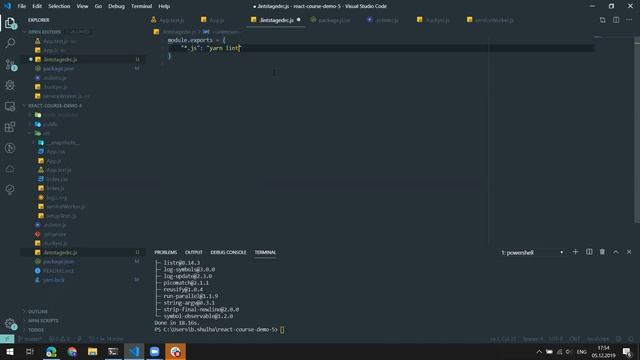The width and height of the screenshot is (640, 360).
Task: Kill terminal with the trash icon
Action: pyautogui.click(x=602, y=252)
